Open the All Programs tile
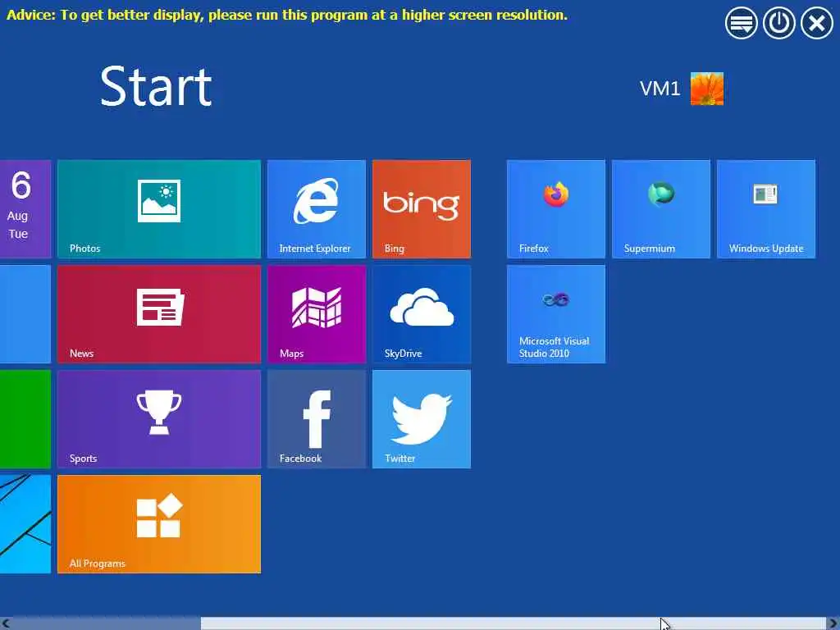Screen dimensions: 840x630 tap(159, 524)
